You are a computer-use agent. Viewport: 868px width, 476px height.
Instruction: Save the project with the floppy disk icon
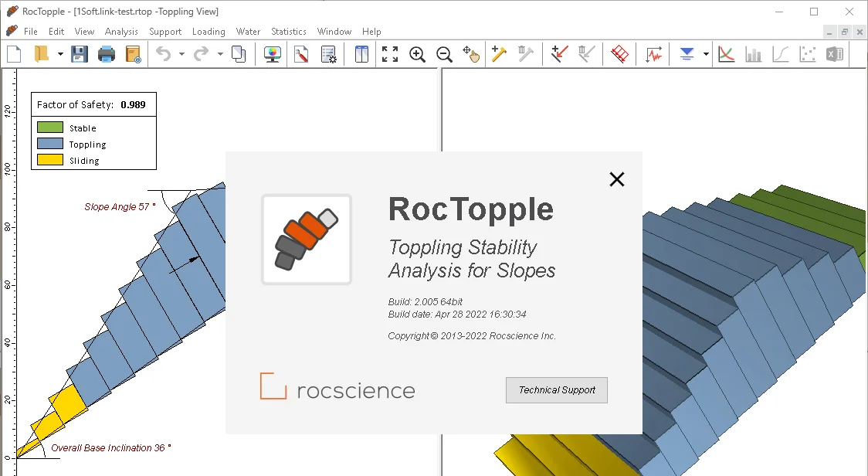(x=80, y=54)
